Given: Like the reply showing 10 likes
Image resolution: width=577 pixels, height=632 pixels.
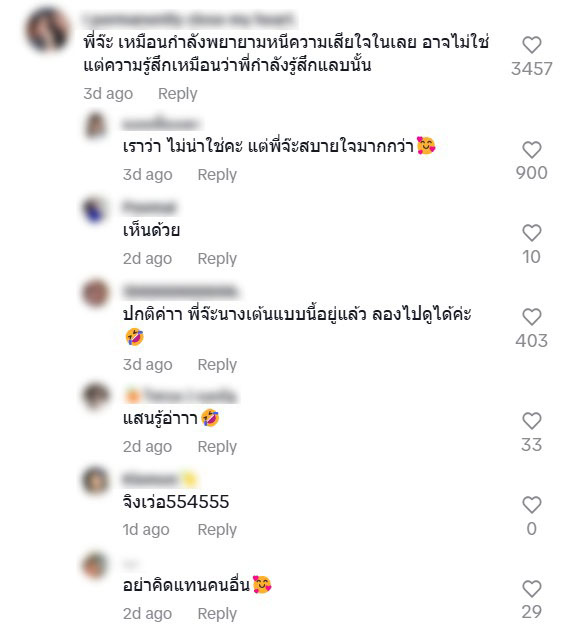Looking at the screenshot, I should click(531, 233).
